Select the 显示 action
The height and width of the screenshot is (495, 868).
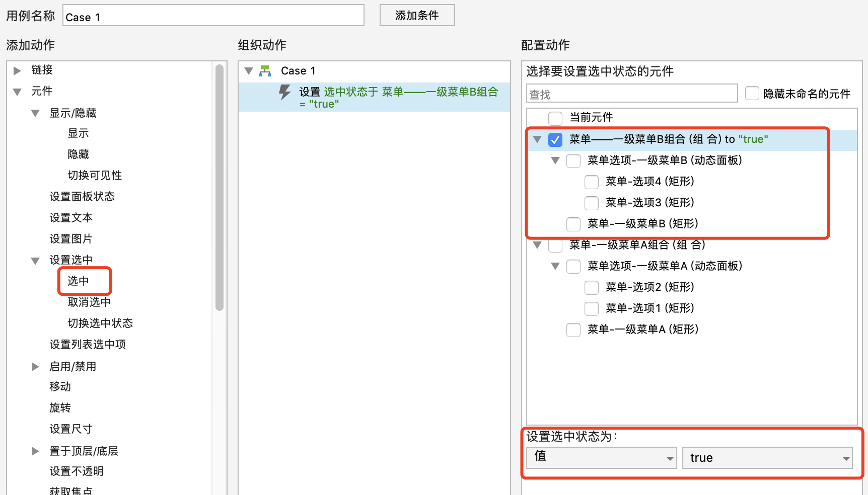click(x=78, y=133)
